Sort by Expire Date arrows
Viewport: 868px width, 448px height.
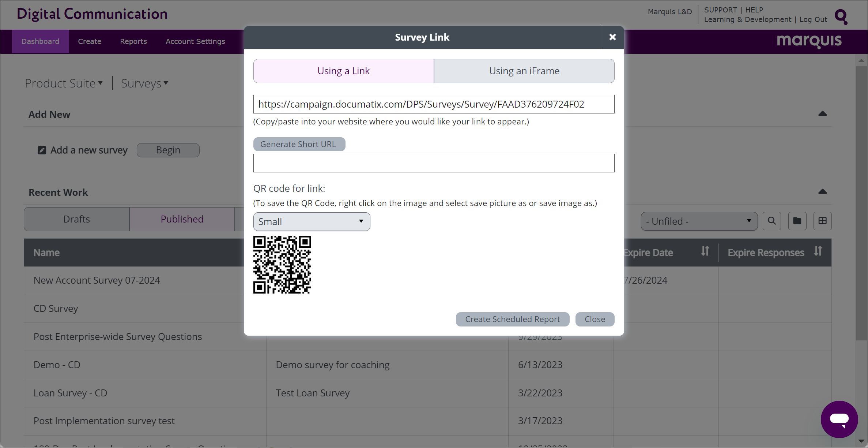[705, 252]
